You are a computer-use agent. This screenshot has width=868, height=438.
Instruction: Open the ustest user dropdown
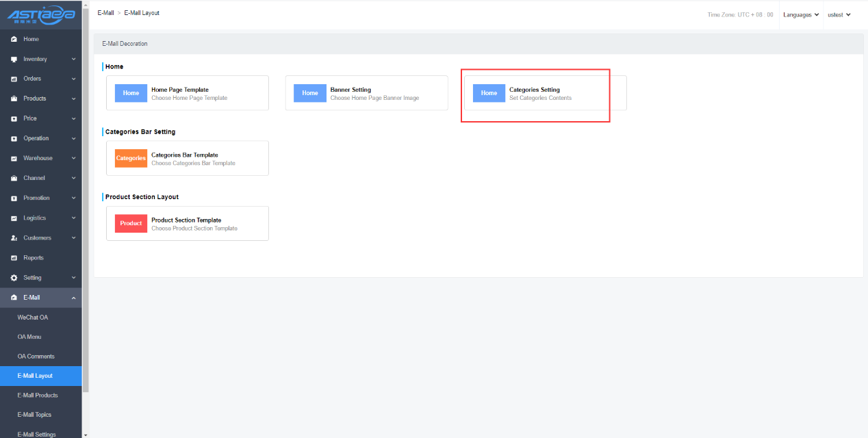point(839,14)
